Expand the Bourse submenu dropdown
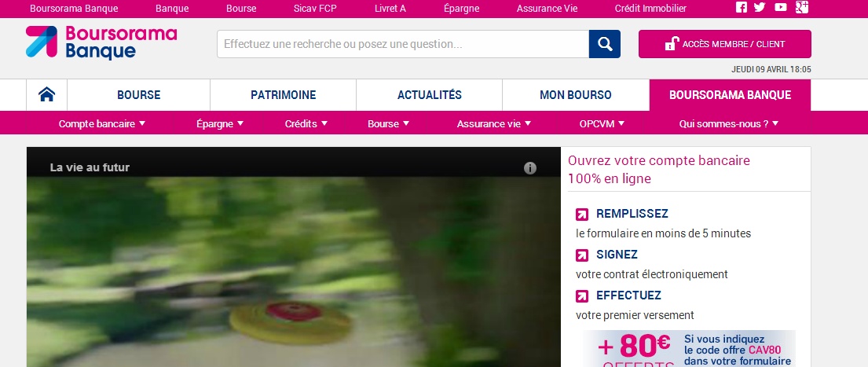 coord(389,123)
